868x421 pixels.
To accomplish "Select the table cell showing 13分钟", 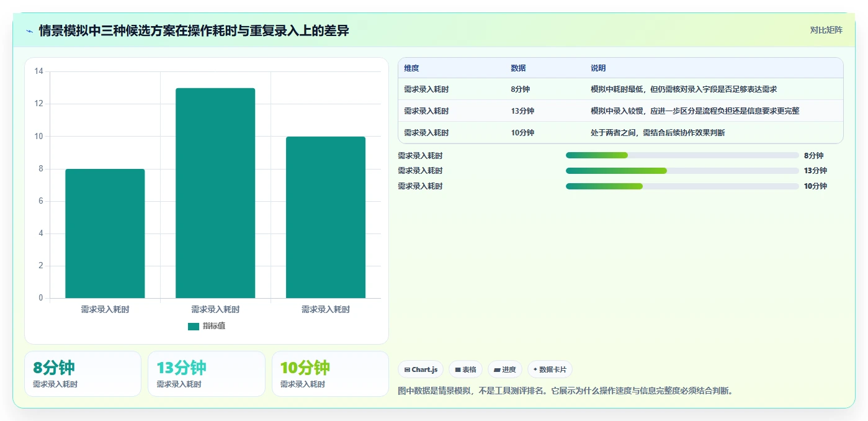I will coord(522,111).
